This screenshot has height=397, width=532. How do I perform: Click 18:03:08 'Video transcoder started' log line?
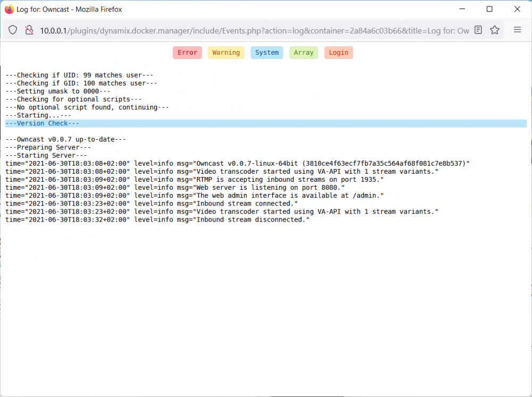pyautogui.click(x=222, y=172)
